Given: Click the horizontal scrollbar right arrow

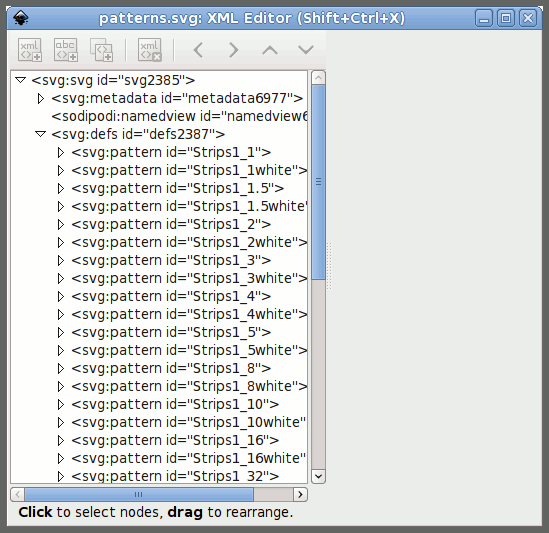Looking at the screenshot, I should (300, 494).
